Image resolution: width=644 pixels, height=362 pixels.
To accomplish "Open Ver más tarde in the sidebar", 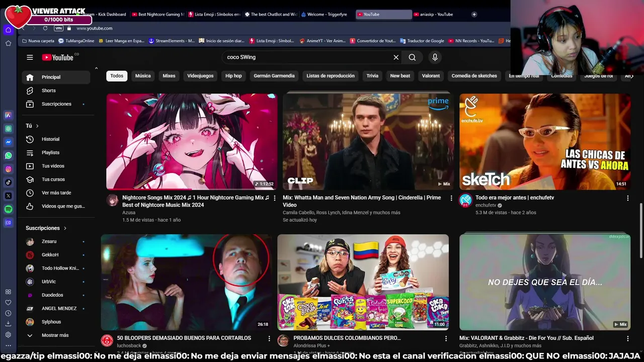I will tap(56, 193).
